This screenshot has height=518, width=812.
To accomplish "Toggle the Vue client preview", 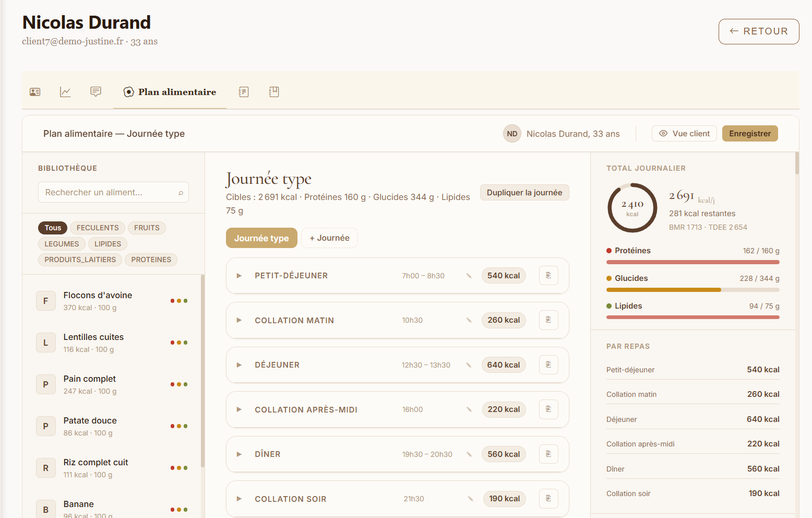I will coord(684,134).
